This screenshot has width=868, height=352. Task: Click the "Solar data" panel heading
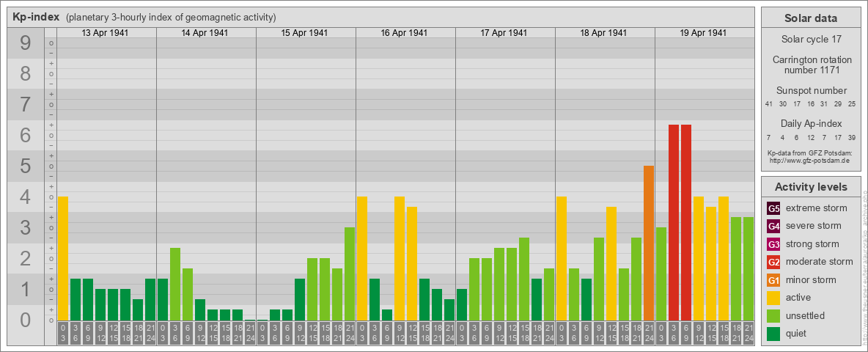[810, 18]
